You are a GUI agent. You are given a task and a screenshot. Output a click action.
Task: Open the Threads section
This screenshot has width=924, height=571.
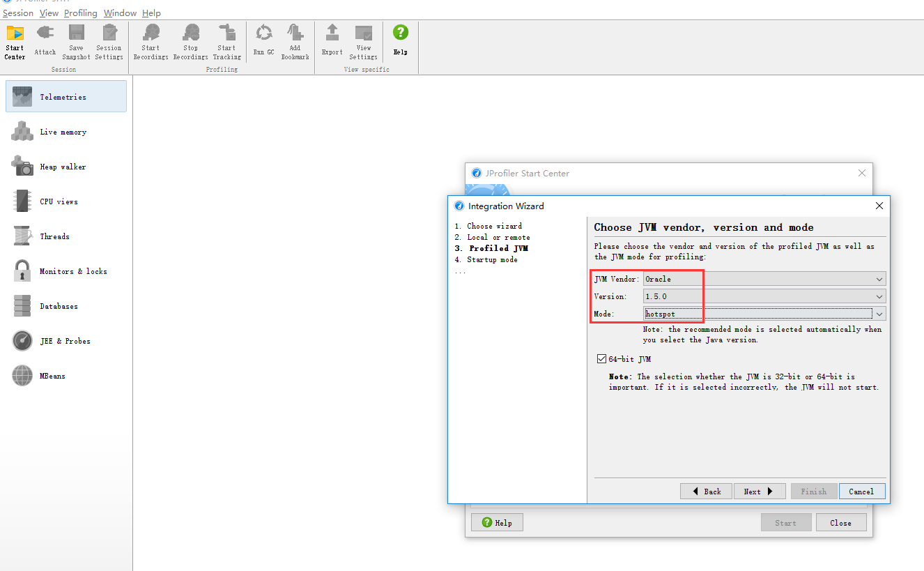66,236
